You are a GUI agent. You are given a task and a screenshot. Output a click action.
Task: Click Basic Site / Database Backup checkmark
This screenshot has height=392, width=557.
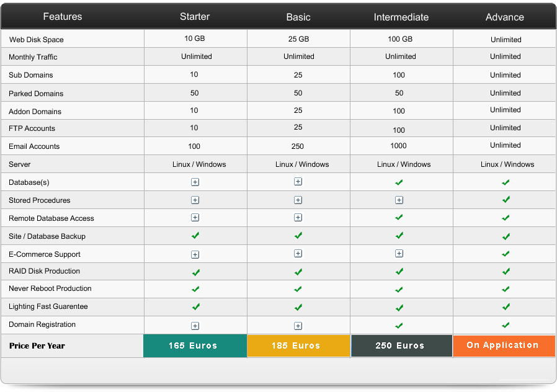pyautogui.click(x=298, y=236)
